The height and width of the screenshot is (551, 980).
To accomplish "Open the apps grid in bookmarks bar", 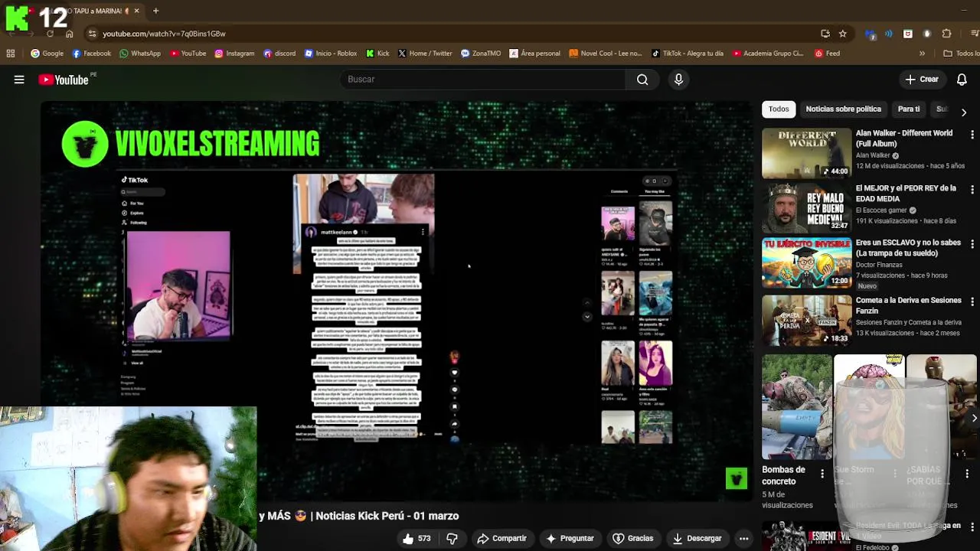I will click(x=11, y=54).
